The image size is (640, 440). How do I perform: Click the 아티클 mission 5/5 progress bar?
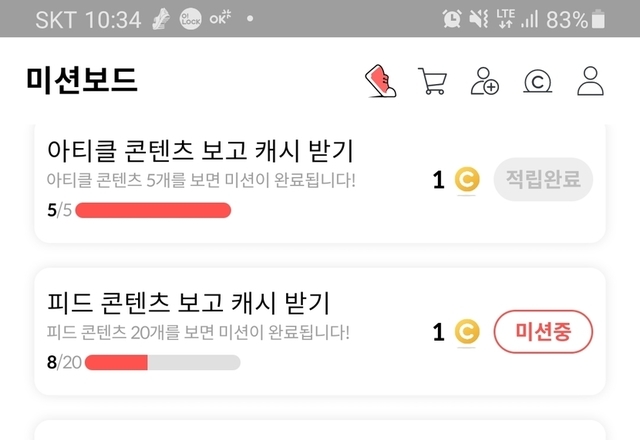[153, 210]
